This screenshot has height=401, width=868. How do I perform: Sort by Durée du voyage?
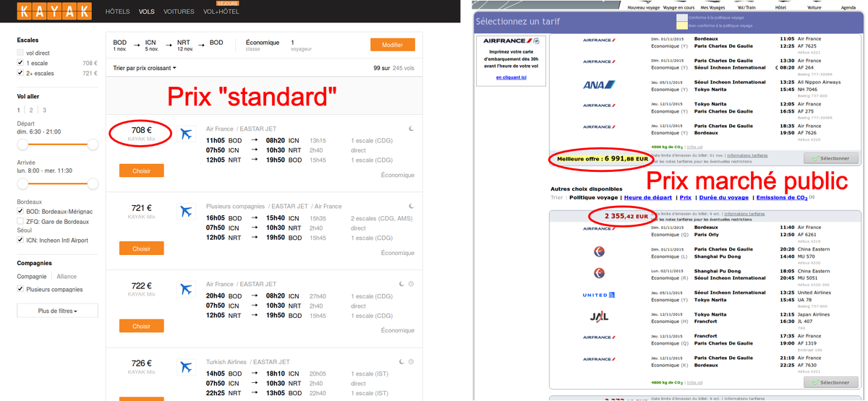point(724,197)
